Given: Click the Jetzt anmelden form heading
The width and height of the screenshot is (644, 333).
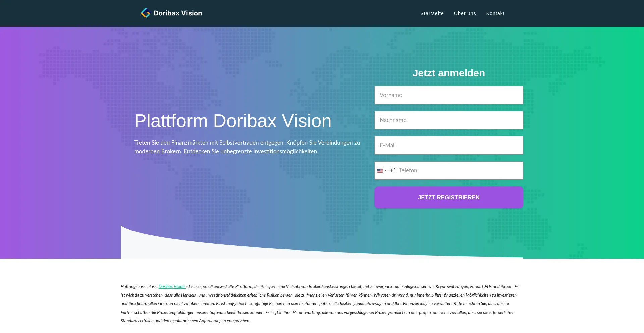Looking at the screenshot, I should point(448,73).
